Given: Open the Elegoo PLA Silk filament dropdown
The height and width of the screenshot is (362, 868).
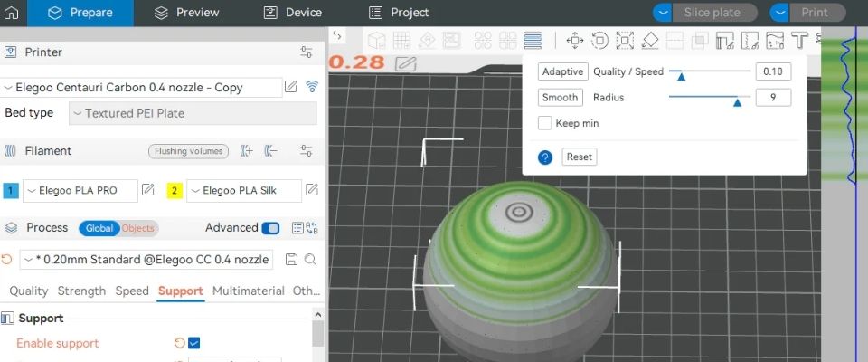Looking at the screenshot, I should coord(243,190).
